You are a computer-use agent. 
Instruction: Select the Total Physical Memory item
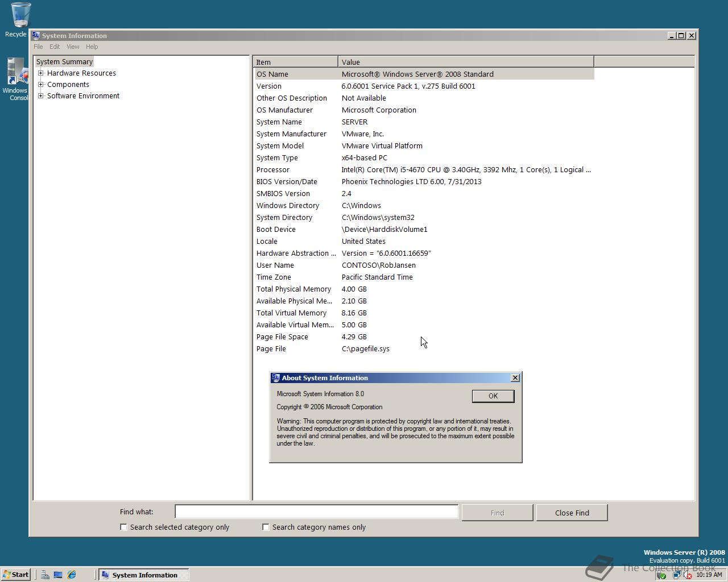293,289
